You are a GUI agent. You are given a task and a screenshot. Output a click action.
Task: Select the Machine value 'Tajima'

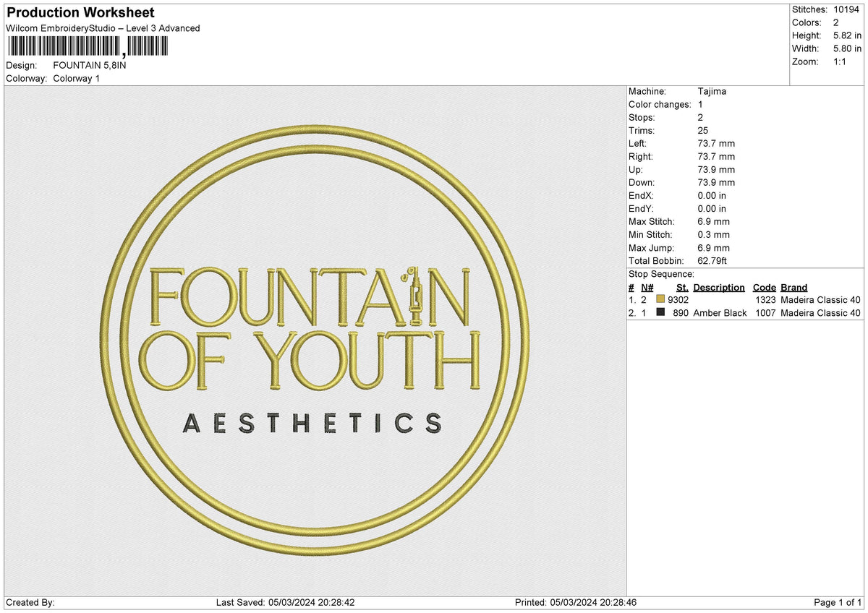click(x=712, y=92)
